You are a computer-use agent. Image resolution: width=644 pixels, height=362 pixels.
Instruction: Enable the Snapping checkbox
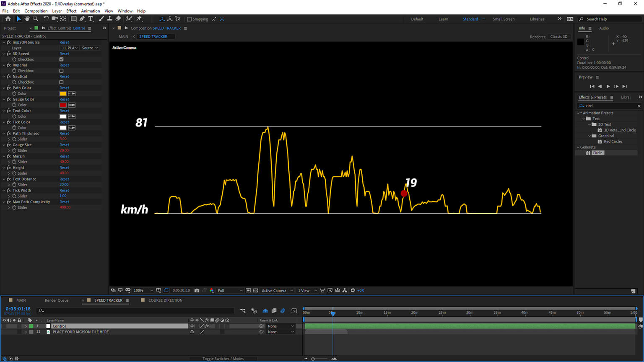[189, 19]
